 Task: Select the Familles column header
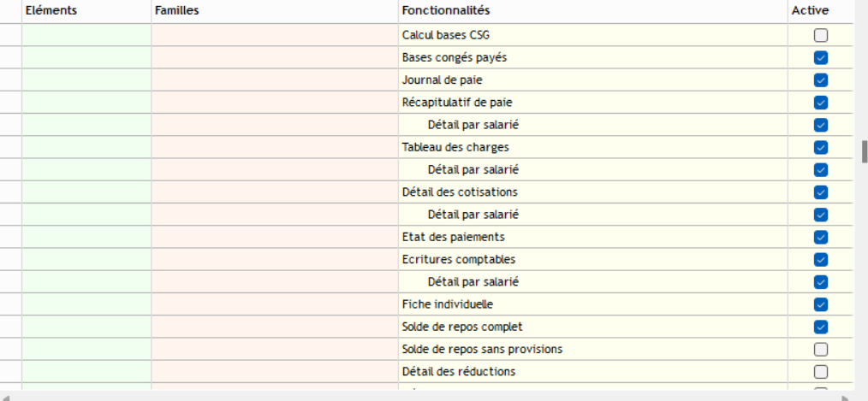point(177,11)
